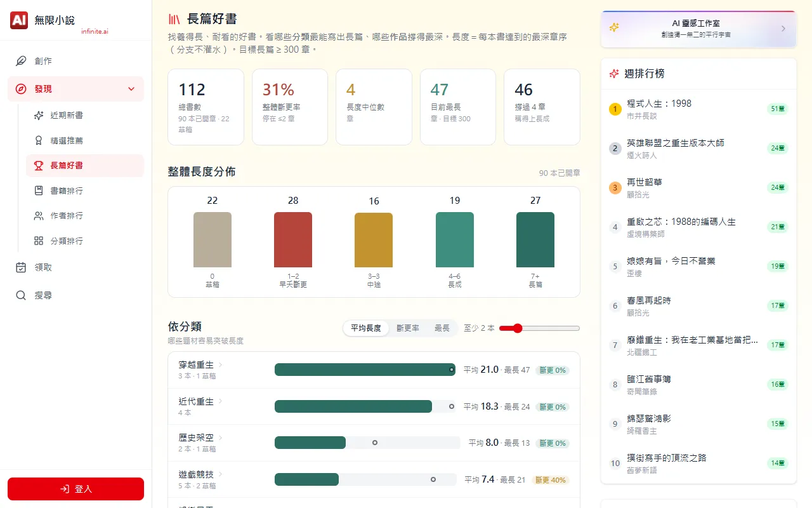Click the feather icon beside 創作
Viewport: 812px width, 508px height.
[21, 61]
